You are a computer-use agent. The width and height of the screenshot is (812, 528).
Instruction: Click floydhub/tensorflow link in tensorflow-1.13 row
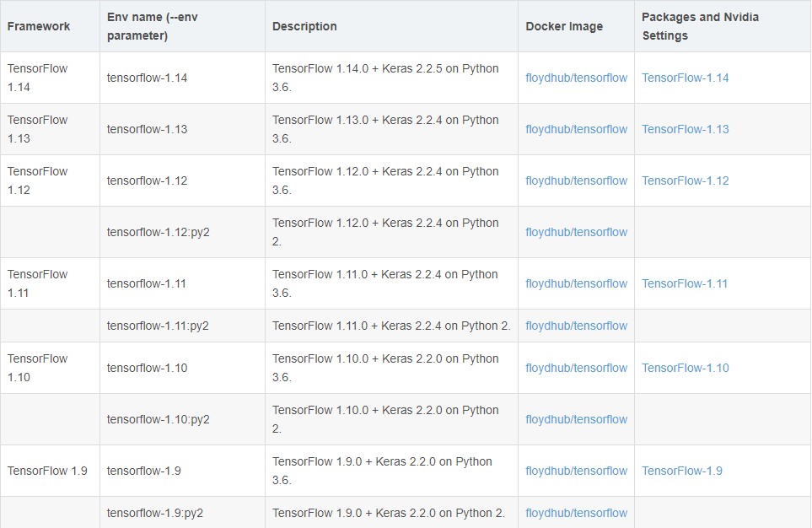(x=576, y=129)
